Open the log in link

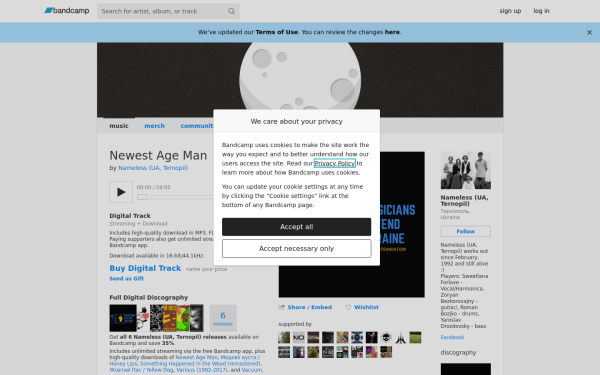point(541,11)
